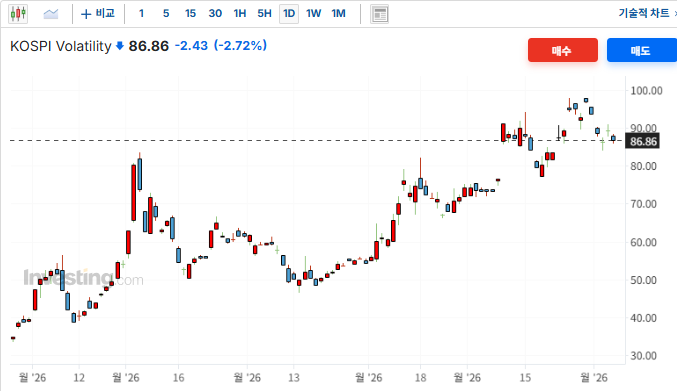Click the date label 18 on time axis
Screen dimensions: 677x391
click(421, 378)
